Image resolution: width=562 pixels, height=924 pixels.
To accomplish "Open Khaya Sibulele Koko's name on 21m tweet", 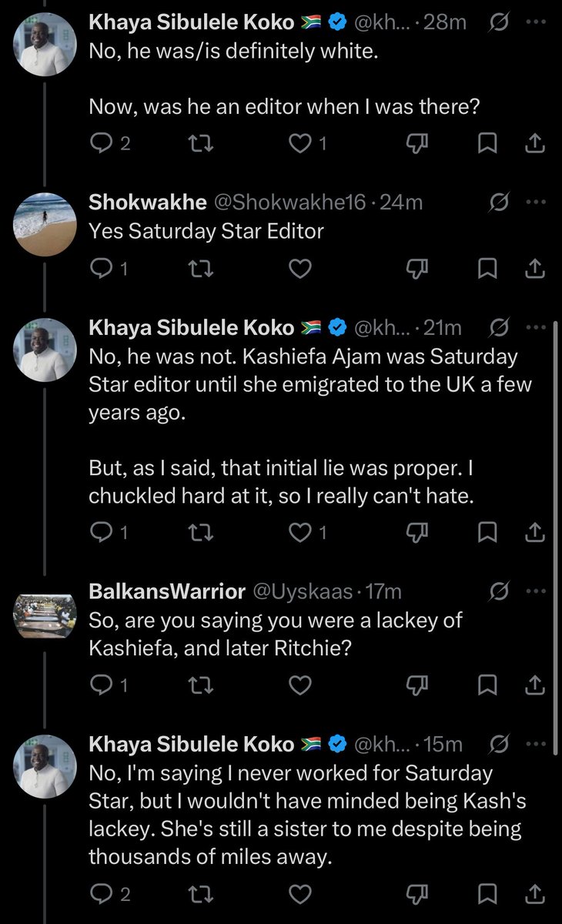I will pos(192,328).
